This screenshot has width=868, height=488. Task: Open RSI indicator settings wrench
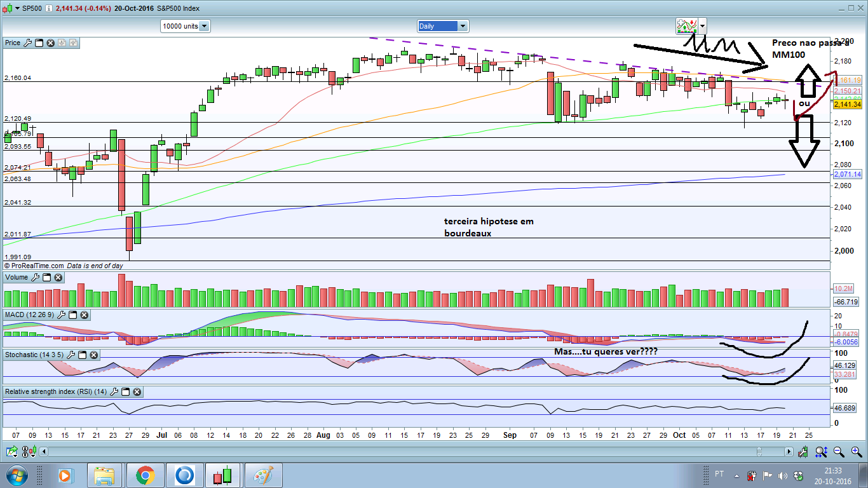click(114, 392)
